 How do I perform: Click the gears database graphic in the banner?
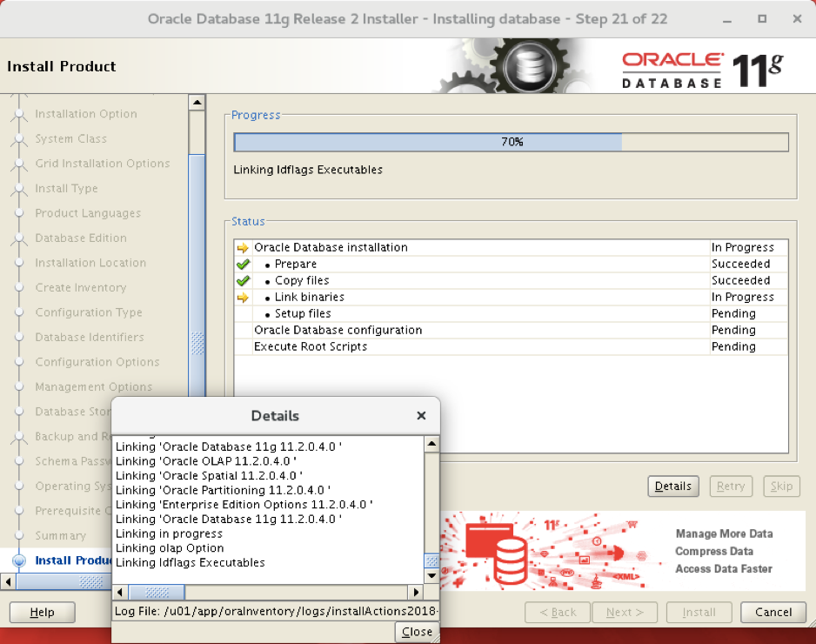coord(529,65)
